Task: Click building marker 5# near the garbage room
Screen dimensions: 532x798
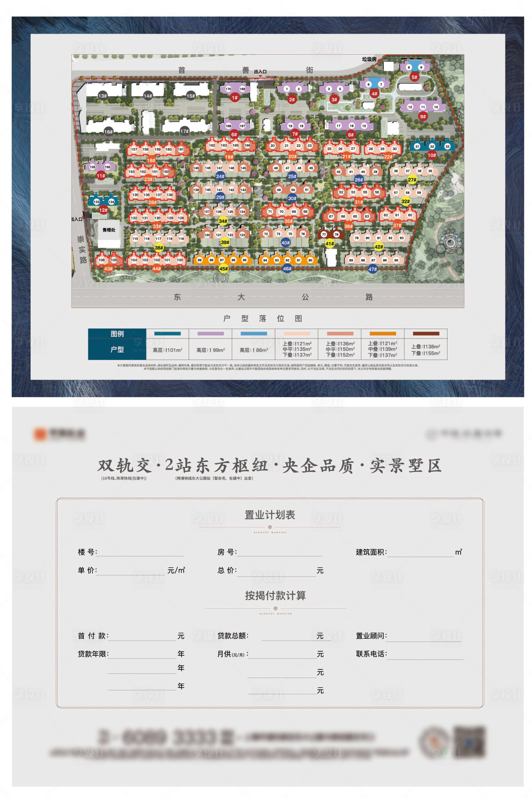Action: click(x=414, y=77)
